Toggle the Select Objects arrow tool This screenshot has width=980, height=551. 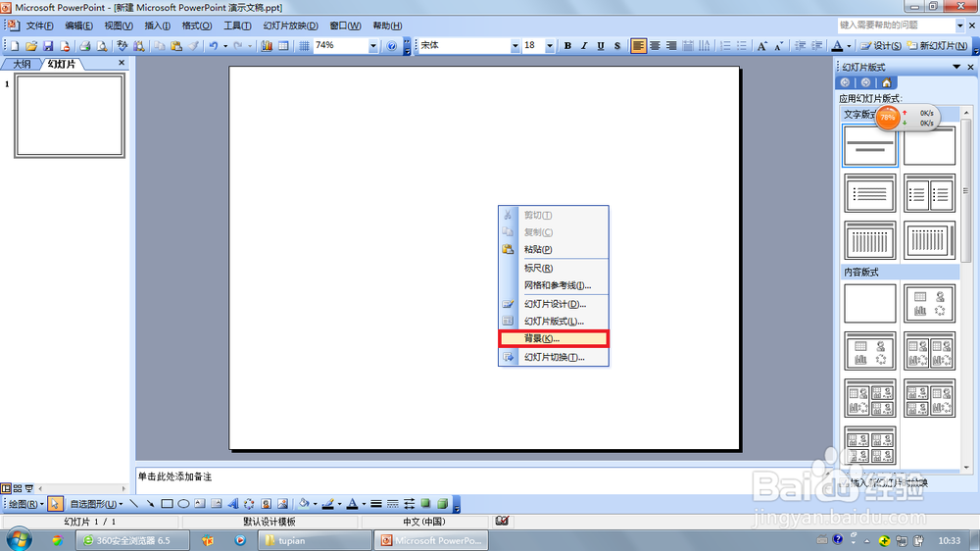[55, 504]
